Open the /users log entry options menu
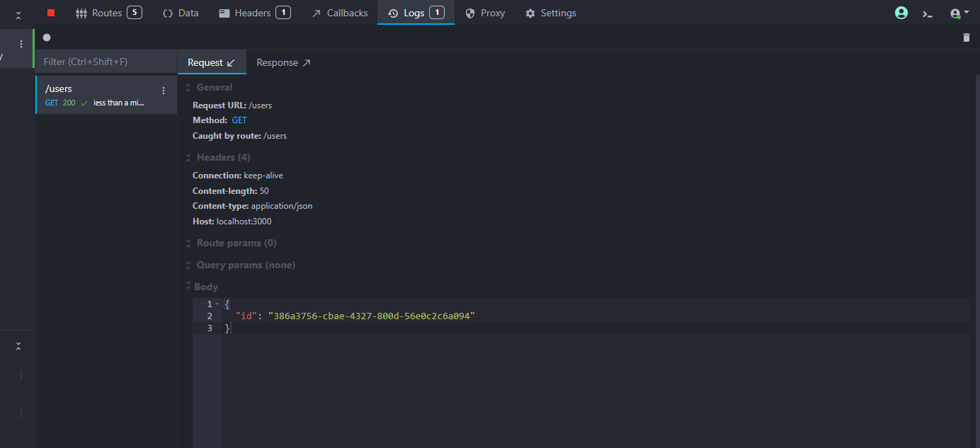980x448 pixels. pyautogui.click(x=164, y=91)
